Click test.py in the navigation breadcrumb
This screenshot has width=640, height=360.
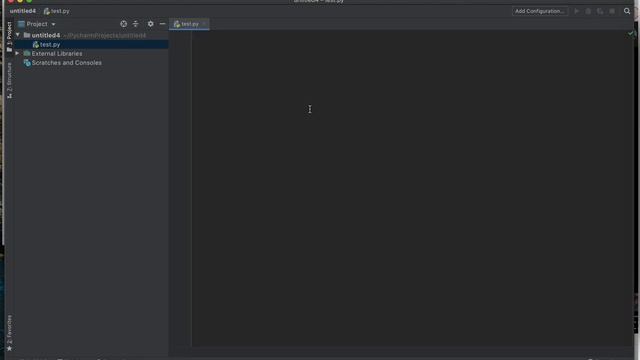[x=57, y=11]
